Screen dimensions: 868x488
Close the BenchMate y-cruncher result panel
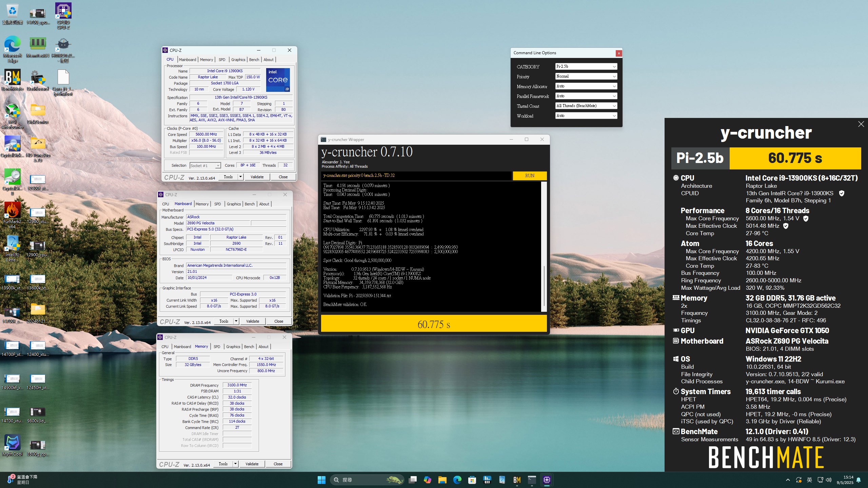coord(861,124)
